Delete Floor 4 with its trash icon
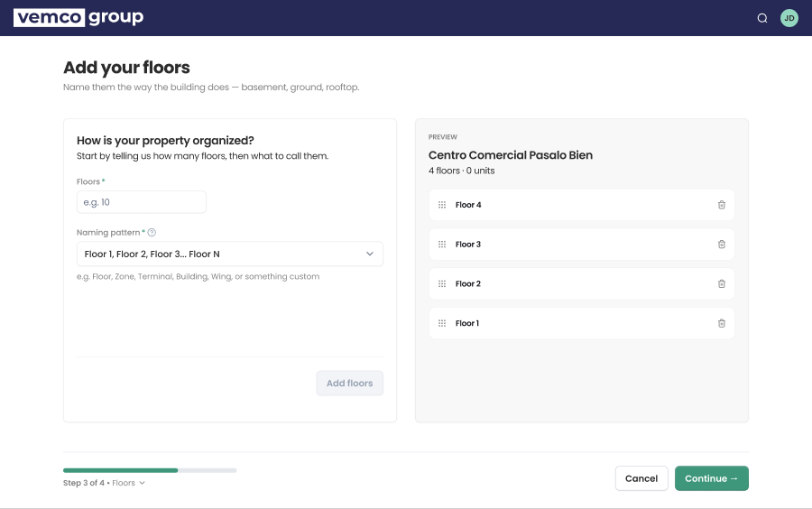This screenshot has width=812, height=509. click(x=722, y=205)
